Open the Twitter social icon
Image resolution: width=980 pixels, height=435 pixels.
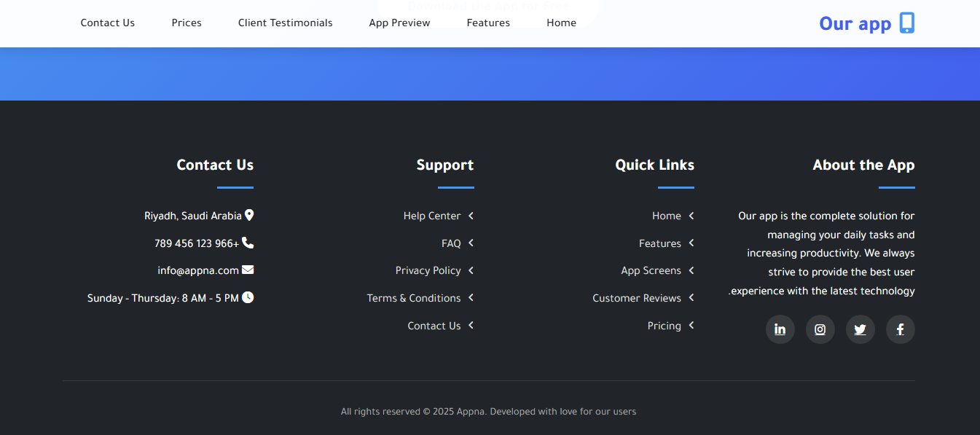click(860, 329)
